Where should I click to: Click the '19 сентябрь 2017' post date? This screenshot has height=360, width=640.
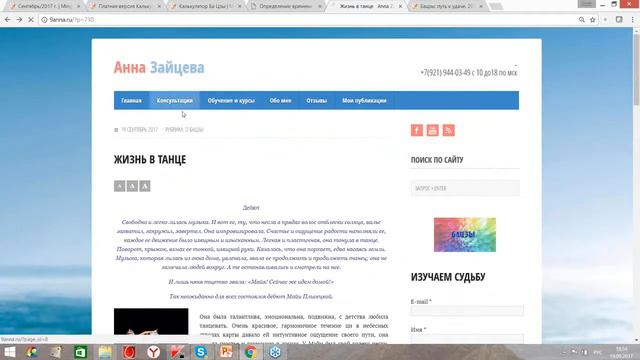point(139,130)
